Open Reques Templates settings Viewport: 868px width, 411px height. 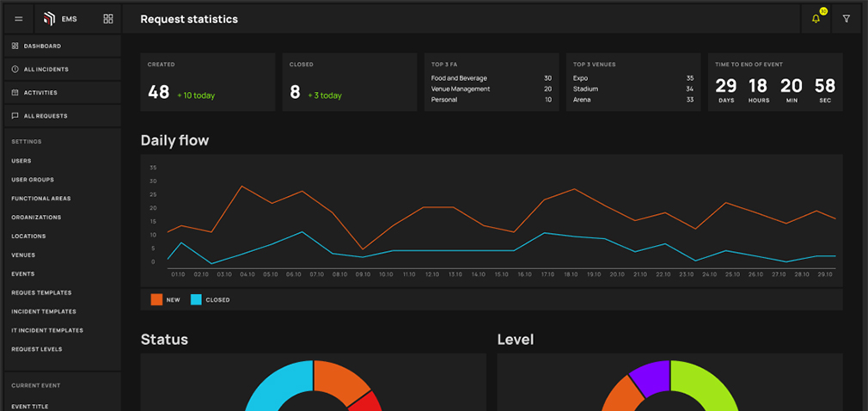click(41, 292)
